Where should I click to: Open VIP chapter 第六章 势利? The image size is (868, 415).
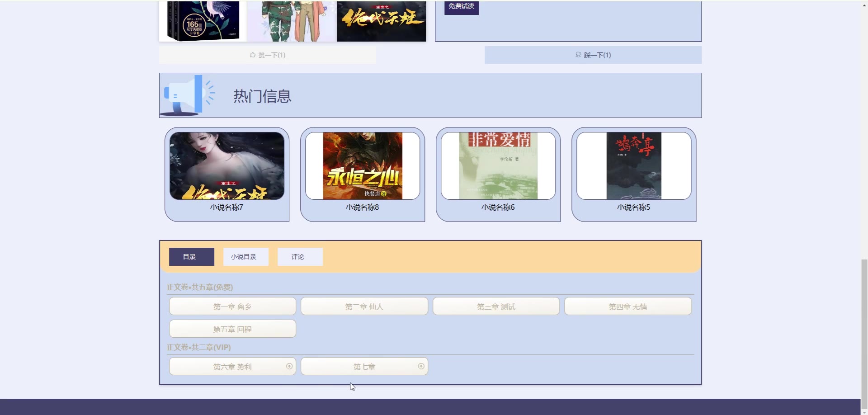pyautogui.click(x=232, y=366)
